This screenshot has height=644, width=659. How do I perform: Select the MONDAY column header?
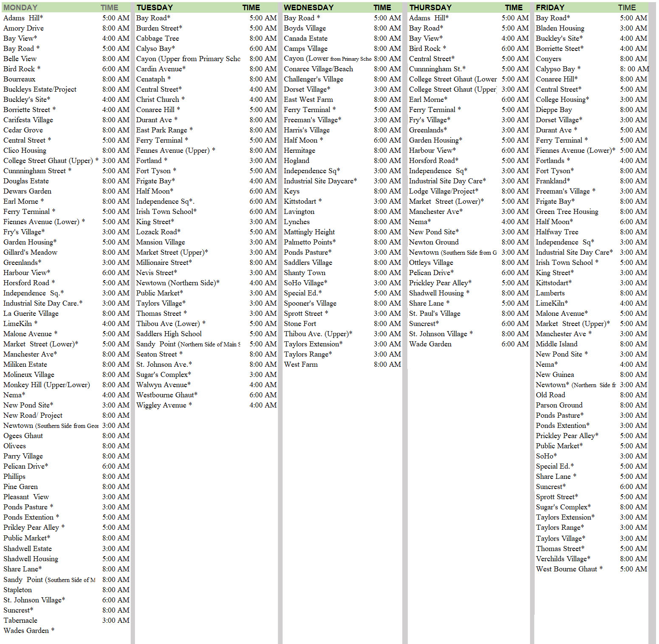point(20,7)
